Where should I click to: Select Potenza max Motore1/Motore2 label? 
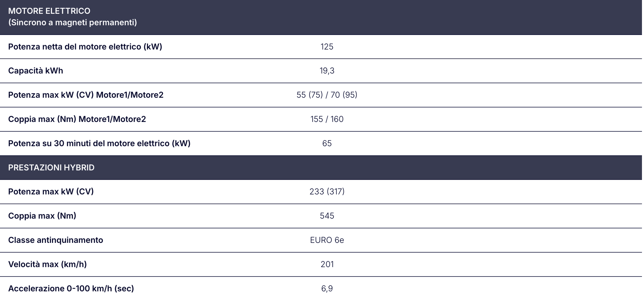(86, 95)
